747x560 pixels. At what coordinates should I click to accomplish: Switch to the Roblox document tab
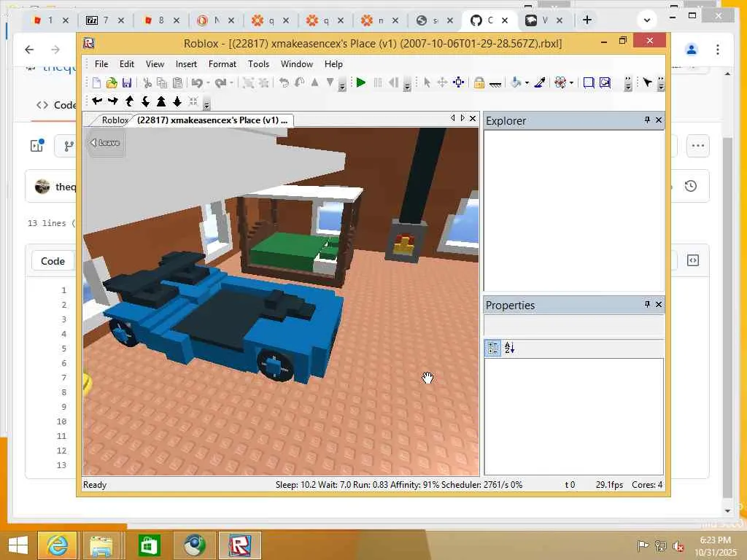click(115, 120)
